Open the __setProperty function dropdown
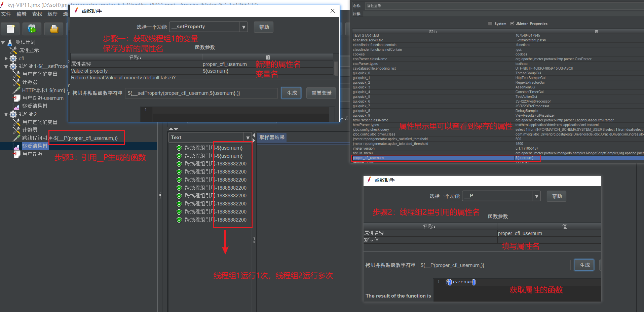Screen dimensions: 644x312 [244, 27]
